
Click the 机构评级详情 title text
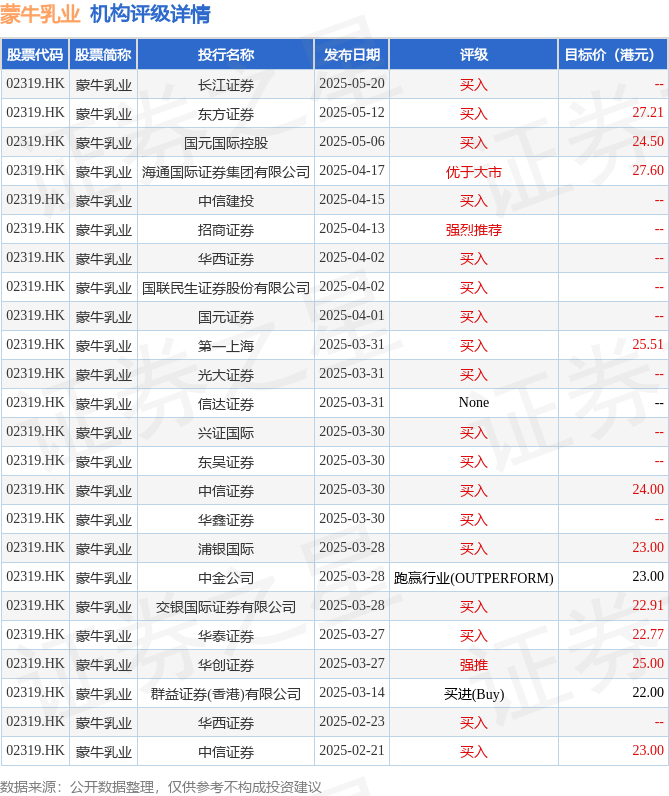pyautogui.click(x=150, y=14)
